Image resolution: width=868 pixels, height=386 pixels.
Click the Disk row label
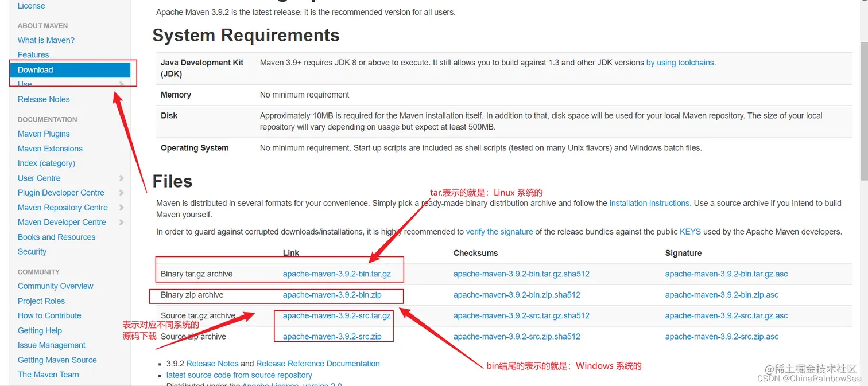click(x=169, y=116)
